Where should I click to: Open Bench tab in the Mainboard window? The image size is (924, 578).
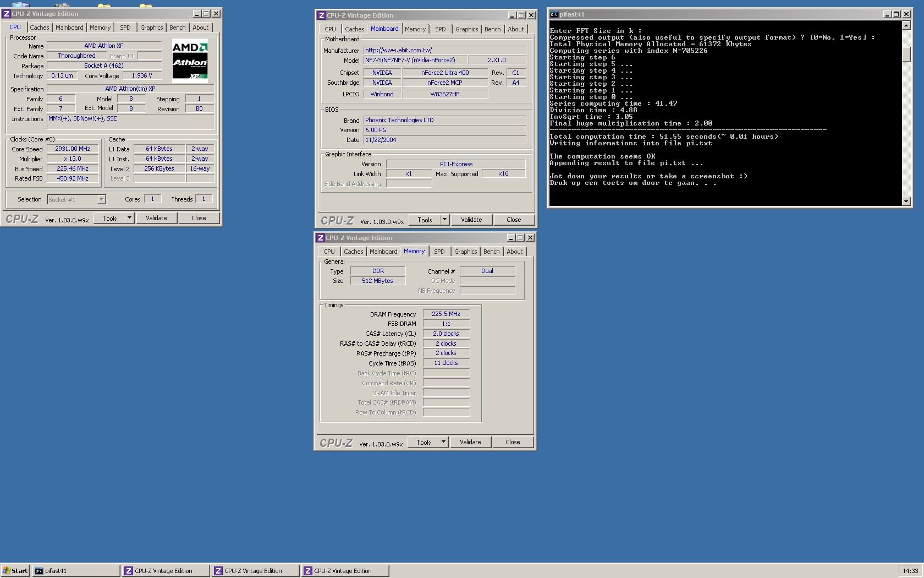click(492, 29)
